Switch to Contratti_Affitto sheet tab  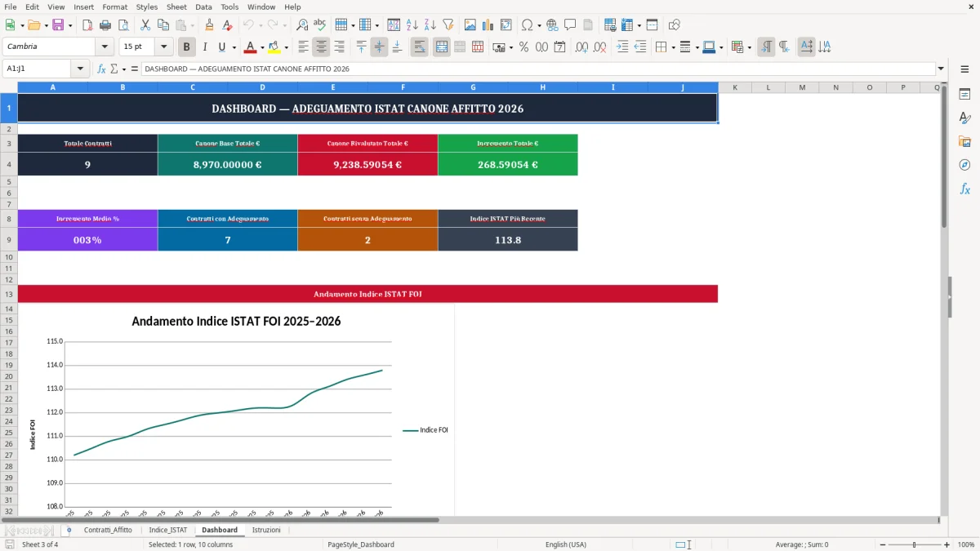[x=108, y=530]
